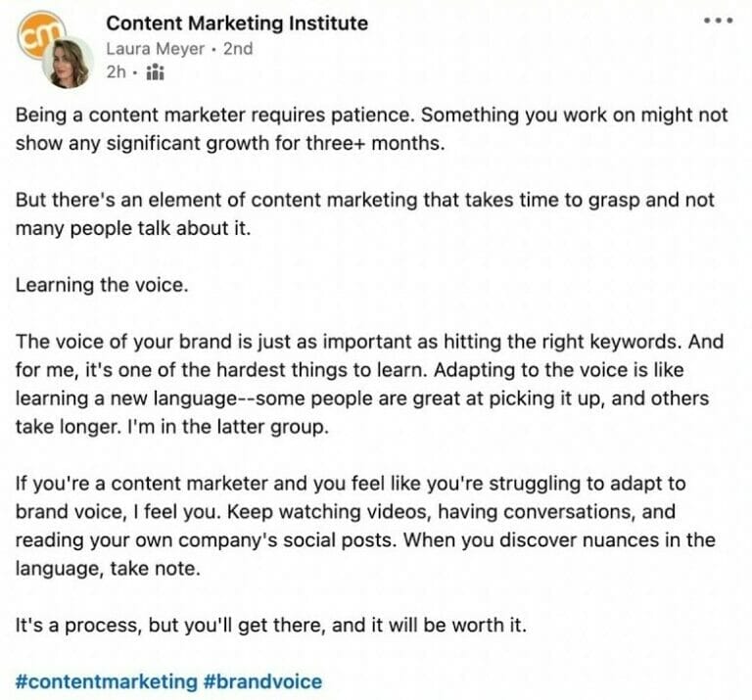Open the Content Marketing Institute group page
752x700 pixels.
coord(237,23)
